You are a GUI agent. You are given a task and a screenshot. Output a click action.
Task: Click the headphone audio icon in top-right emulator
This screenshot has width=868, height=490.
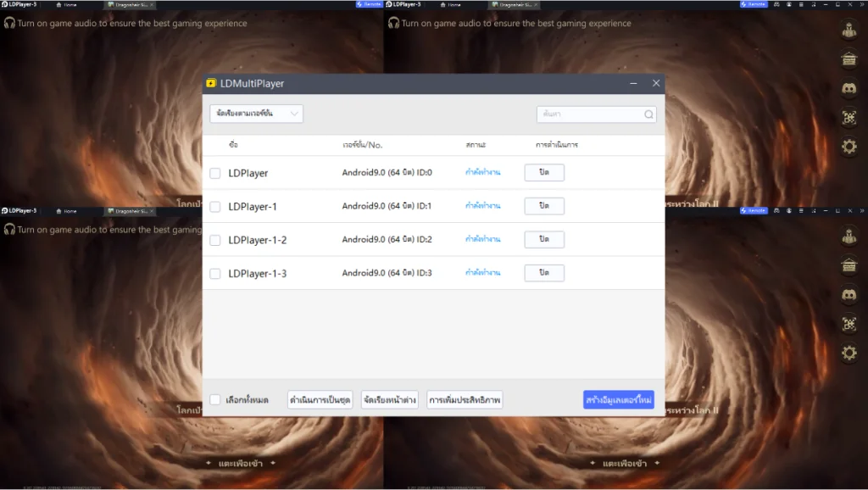[x=393, y=23]
